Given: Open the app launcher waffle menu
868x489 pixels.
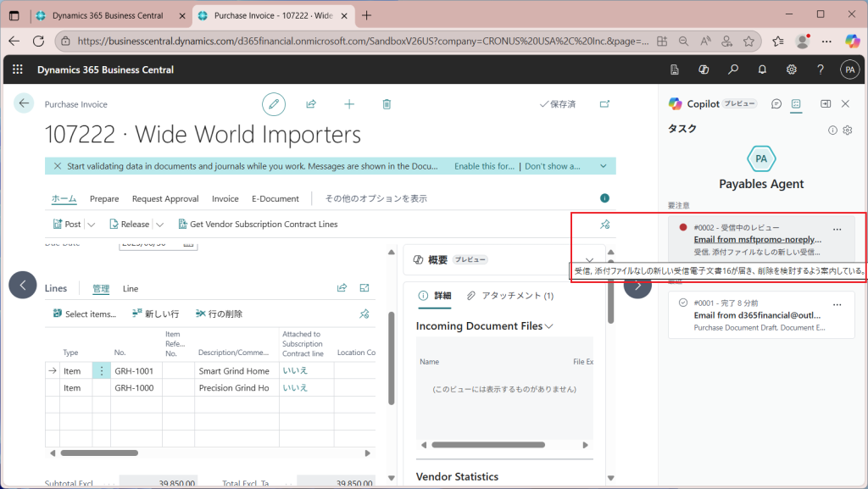Looking at the screenshot, I should click(x=18, y=69).
